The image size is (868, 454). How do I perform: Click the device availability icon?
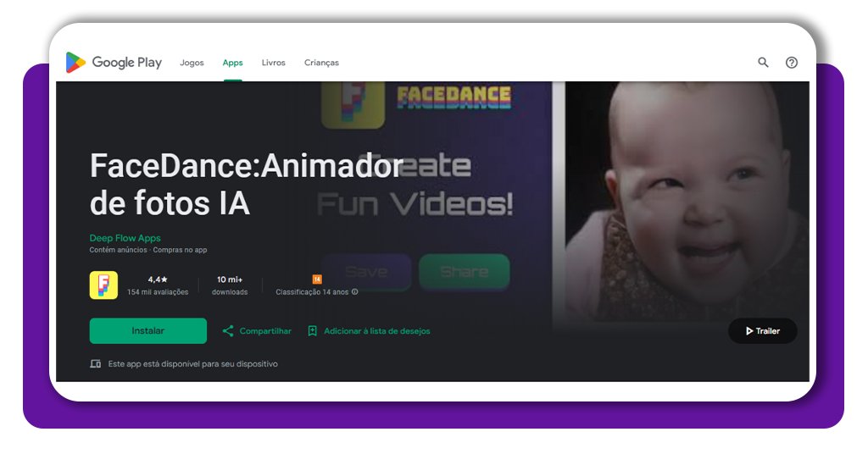[96, 364]
